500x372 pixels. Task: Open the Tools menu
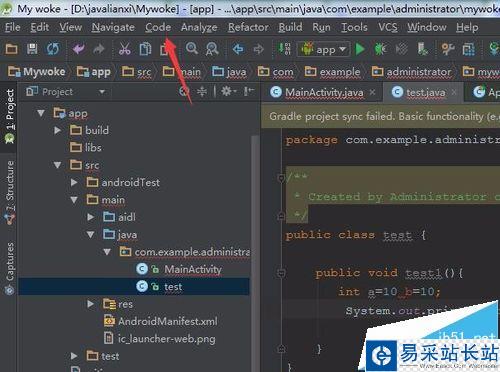pyautogui.click(x=354, y=27)
